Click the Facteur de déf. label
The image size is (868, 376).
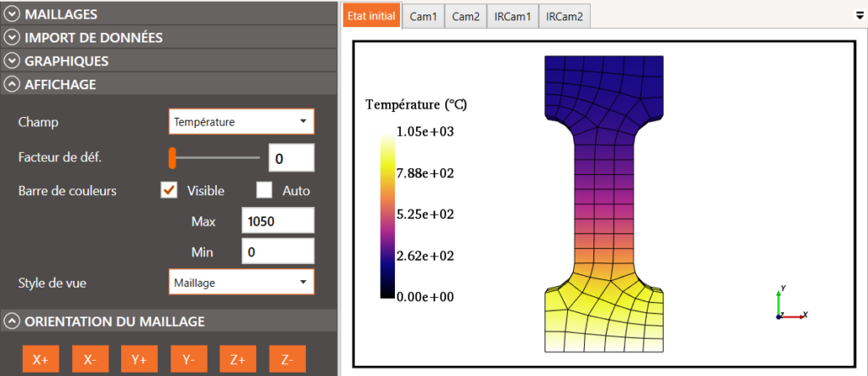tap(60, 157)
